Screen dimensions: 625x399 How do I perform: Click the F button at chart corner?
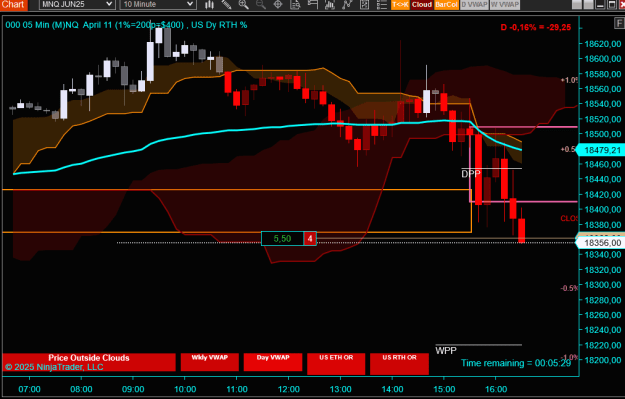620,24
